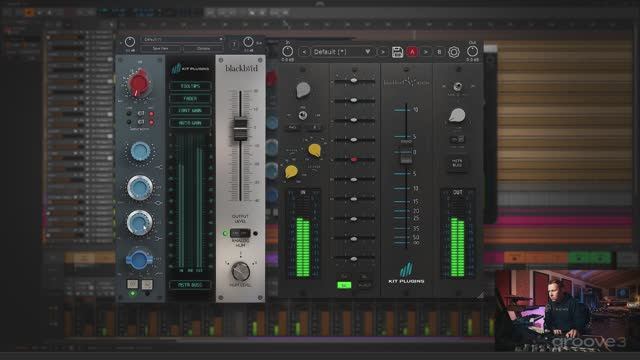
Task: Save preset with the floppy disk icon
Action: click(397, 52)
